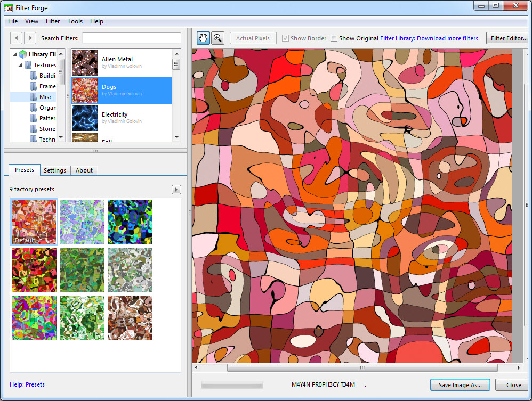532x401 pixels.
Task: Click the Frame folder book icon
Action: point(33,86)
